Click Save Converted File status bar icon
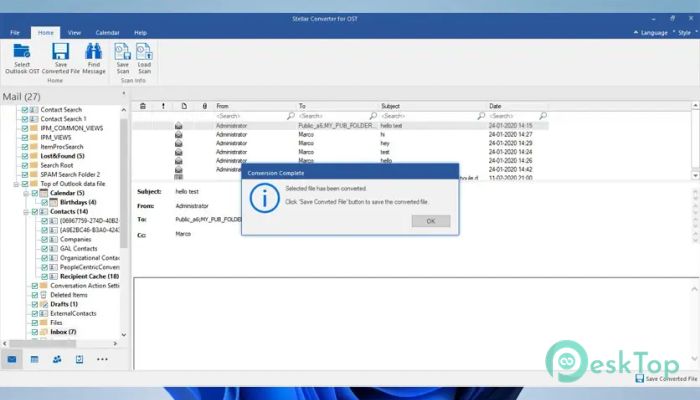This screenshot has width=700, height=400. tap(639, 378)
